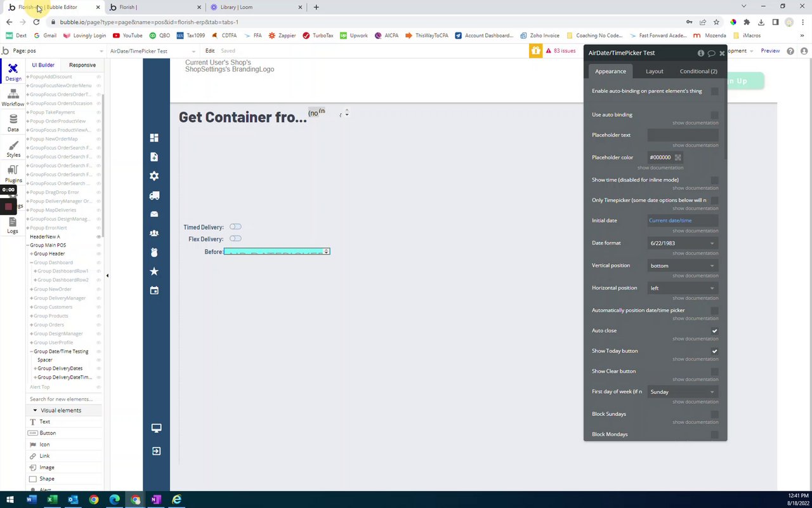This screenshot has width=812, height=508.
Task: Enable the Show Clear button checkbox
Action: 715,371
